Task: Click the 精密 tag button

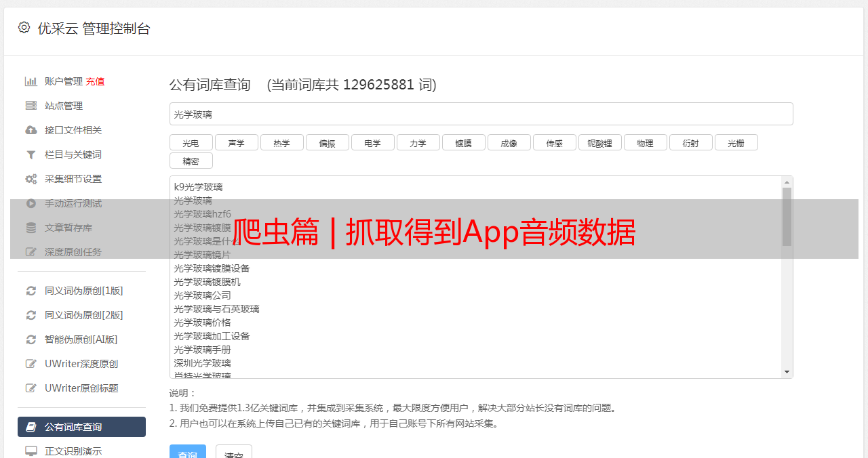Action: coord(191,161)
